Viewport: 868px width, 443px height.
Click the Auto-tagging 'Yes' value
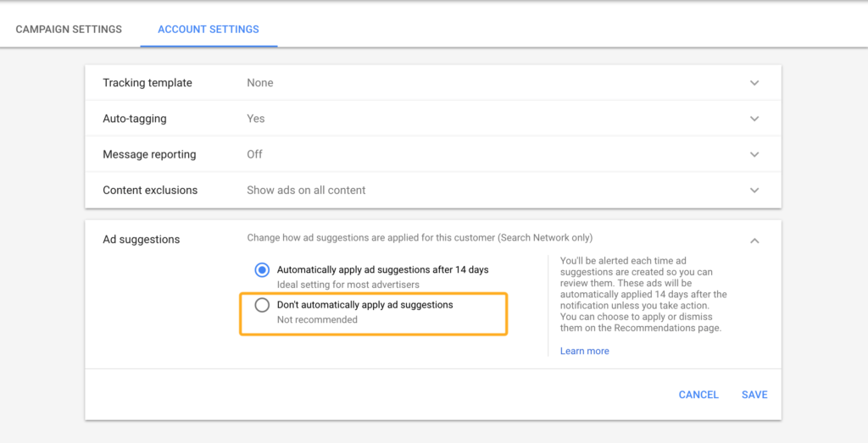click(x=256, y=119)
